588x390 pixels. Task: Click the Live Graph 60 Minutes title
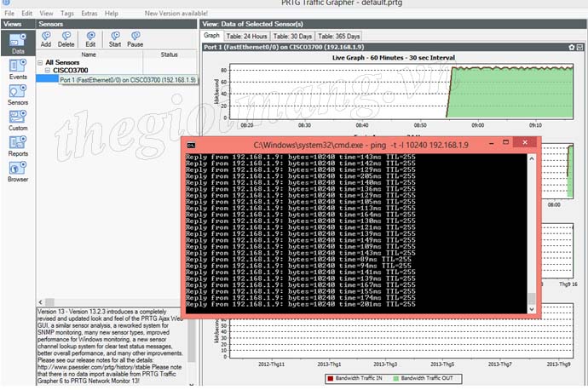click(x=394, y=58)
